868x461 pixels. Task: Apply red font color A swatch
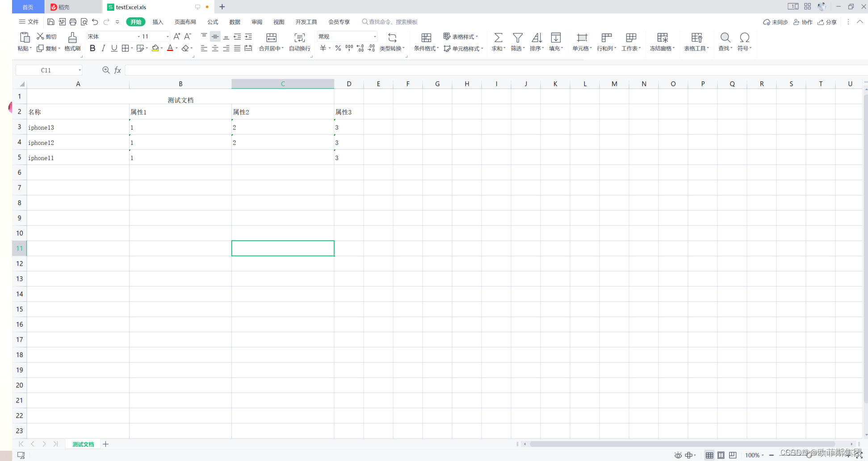[x=170, y=48]
